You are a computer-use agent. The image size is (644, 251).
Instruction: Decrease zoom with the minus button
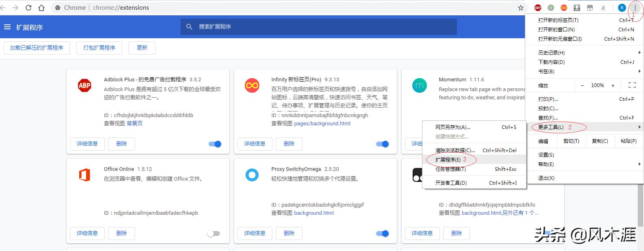pyautogui.click(x=582, y=85)
